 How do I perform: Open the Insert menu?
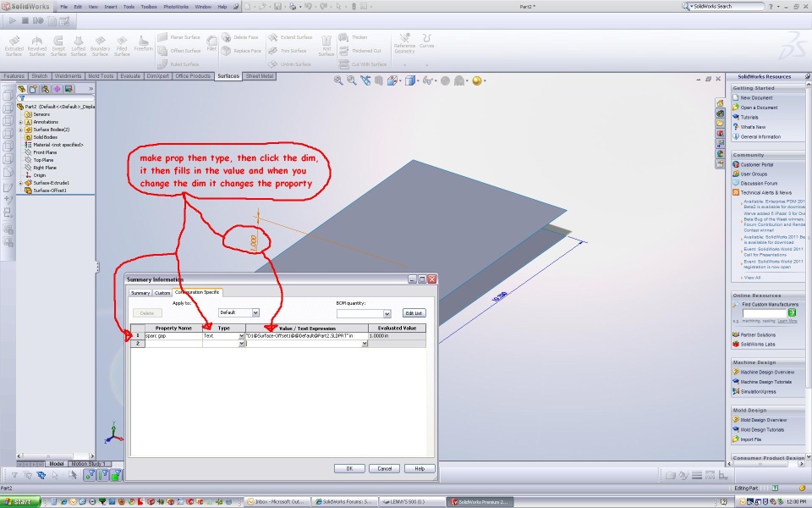point(110,7)
